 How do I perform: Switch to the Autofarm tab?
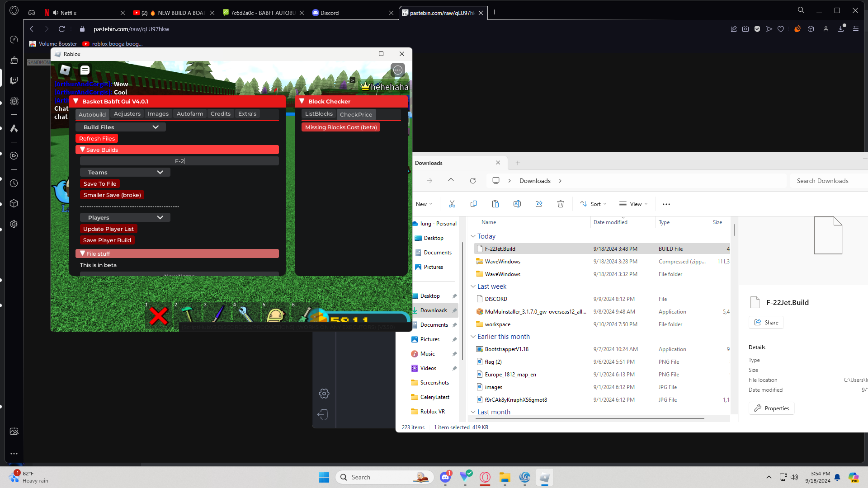point(190,114)
